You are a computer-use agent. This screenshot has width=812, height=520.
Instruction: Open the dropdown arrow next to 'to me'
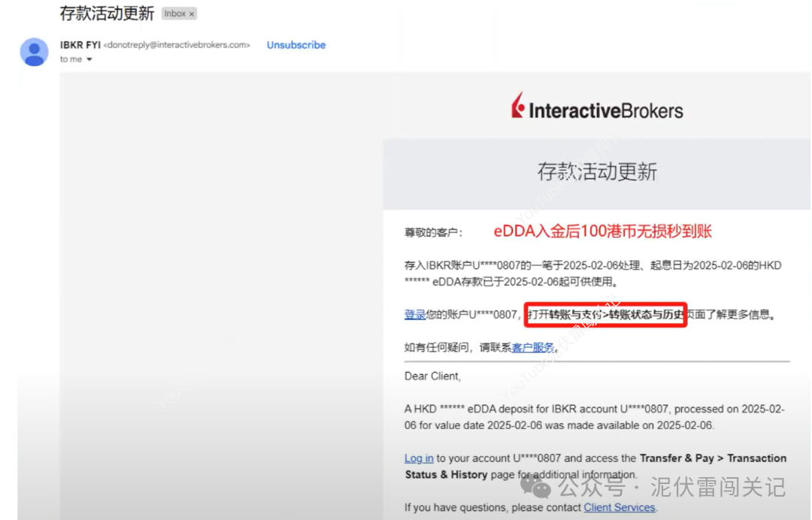pyautogui.click(x=90, y=59)
